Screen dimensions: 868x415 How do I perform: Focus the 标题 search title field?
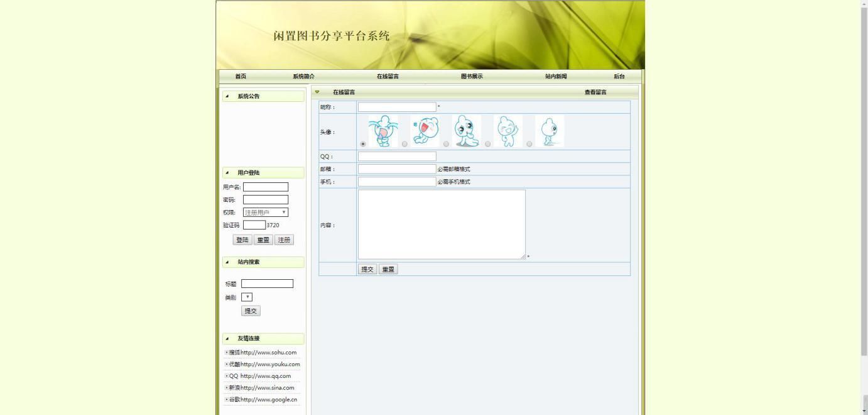(267, 284)
